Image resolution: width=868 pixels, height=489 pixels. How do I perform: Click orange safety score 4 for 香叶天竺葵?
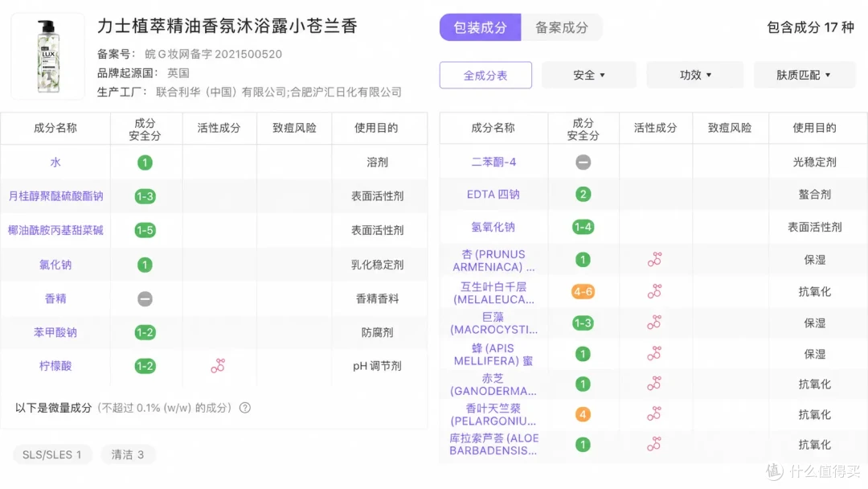tap(583, 414)
